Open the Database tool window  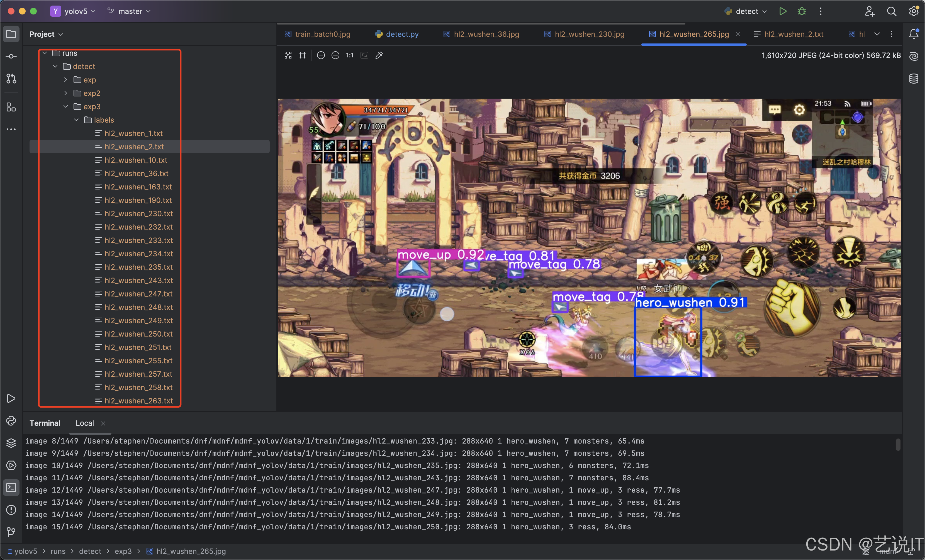pyautogui.click(x=914, y=79)
